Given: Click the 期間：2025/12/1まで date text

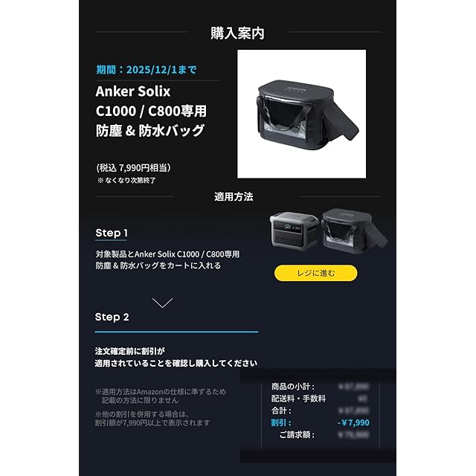Looking at the screenshot, I should tap(147, 70).
